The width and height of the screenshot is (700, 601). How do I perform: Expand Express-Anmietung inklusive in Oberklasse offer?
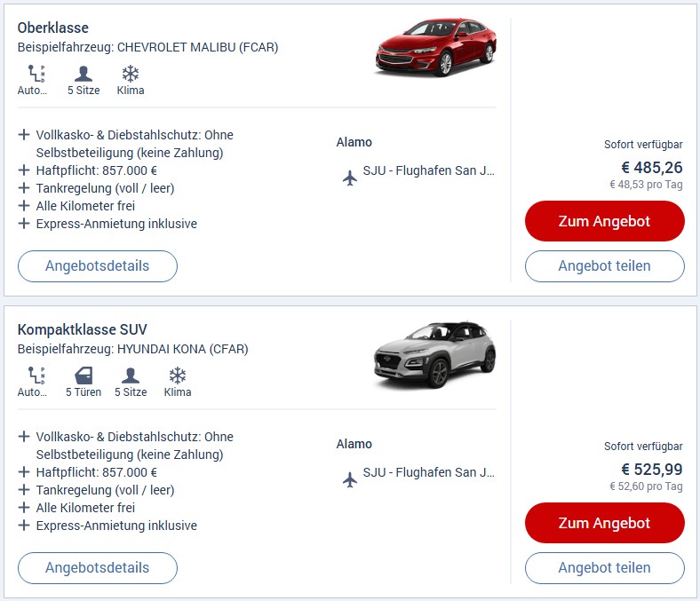pos(24,224)
